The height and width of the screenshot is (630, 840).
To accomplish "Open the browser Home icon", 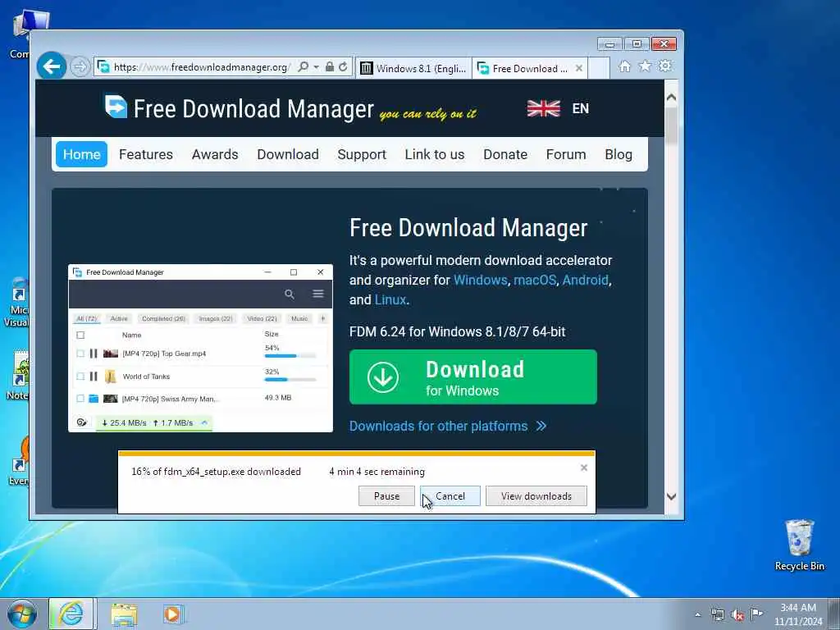I will [624, 66].
